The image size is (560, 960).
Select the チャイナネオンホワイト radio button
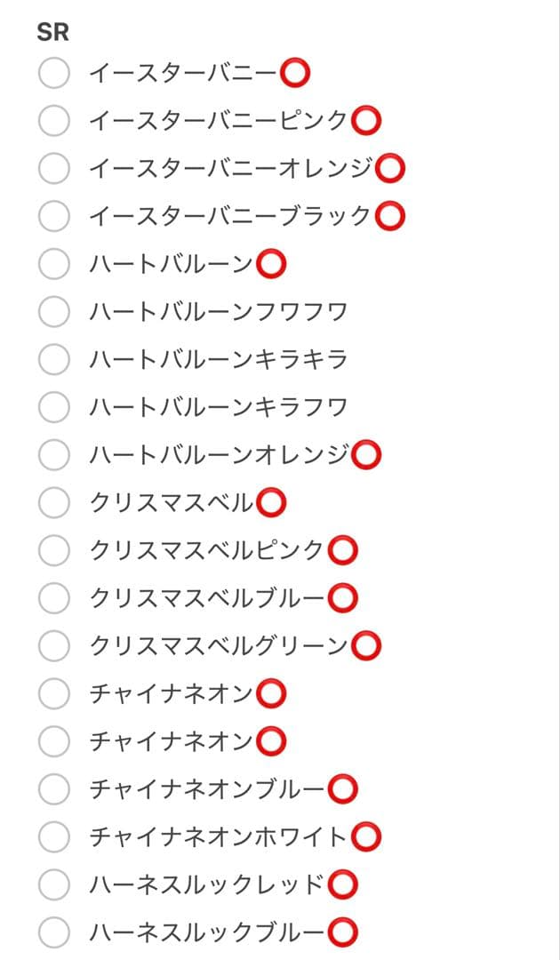pyautogui.click(x=53, y=836)
